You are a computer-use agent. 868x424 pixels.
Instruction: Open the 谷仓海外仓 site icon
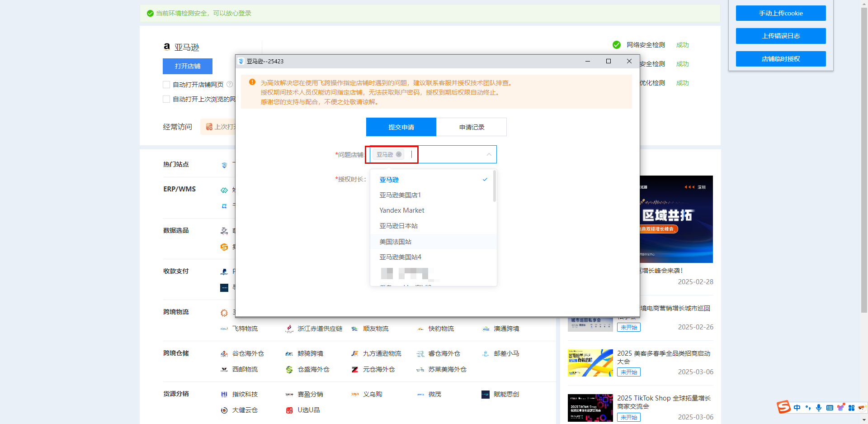[x=224, y=354]
